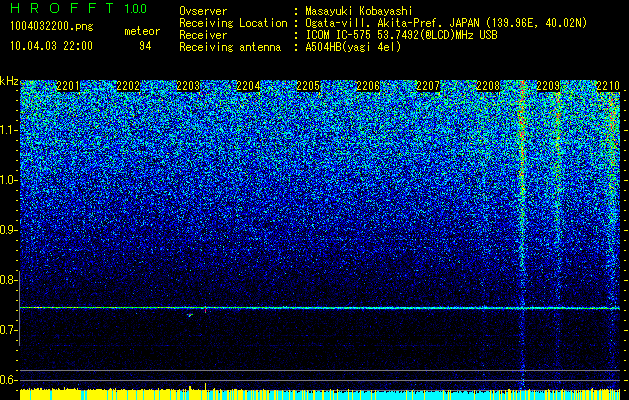629x400 pixels.
Task: Click the 2201 time marker
Action: pos(68,85)
